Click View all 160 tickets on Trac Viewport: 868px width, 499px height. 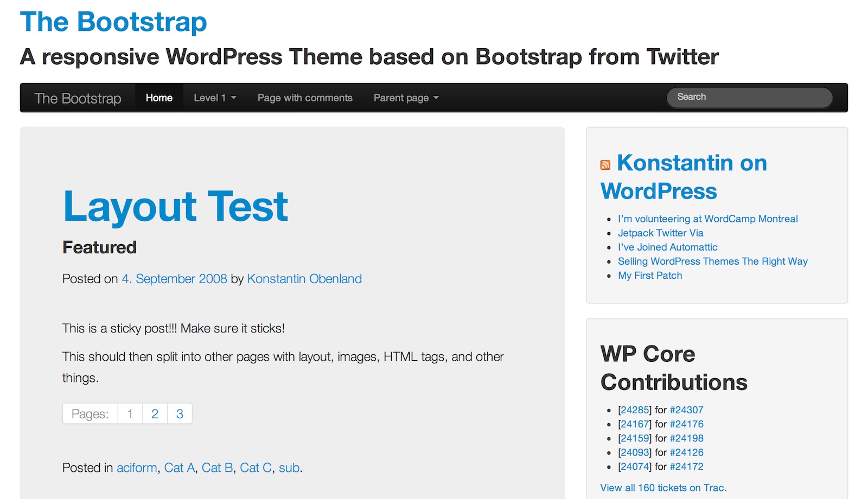click(x=663, y=488)
